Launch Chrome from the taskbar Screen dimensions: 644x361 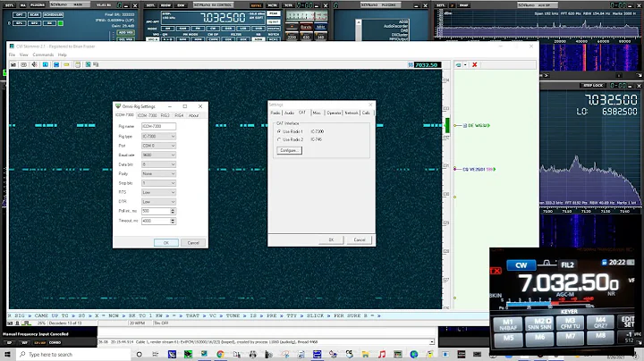[220, 354]
